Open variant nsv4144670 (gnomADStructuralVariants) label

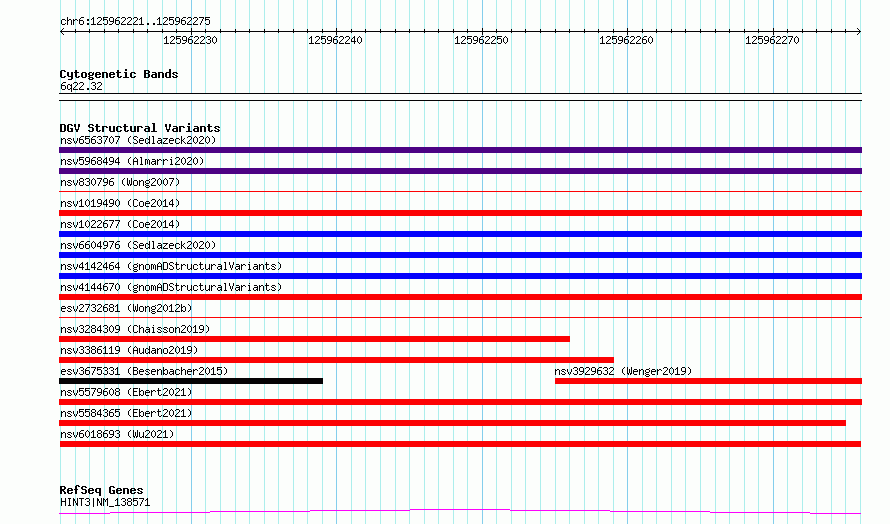171,287
